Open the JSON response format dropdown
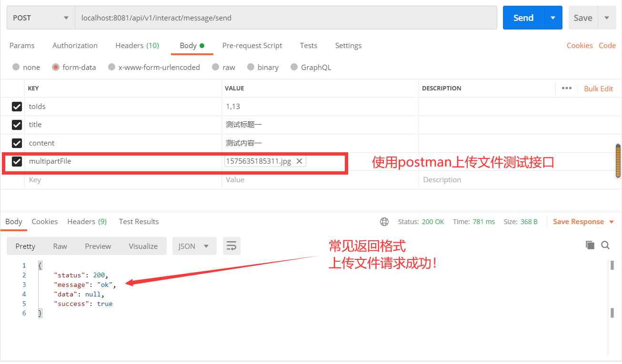622x364 pixels. click(194, 246)
